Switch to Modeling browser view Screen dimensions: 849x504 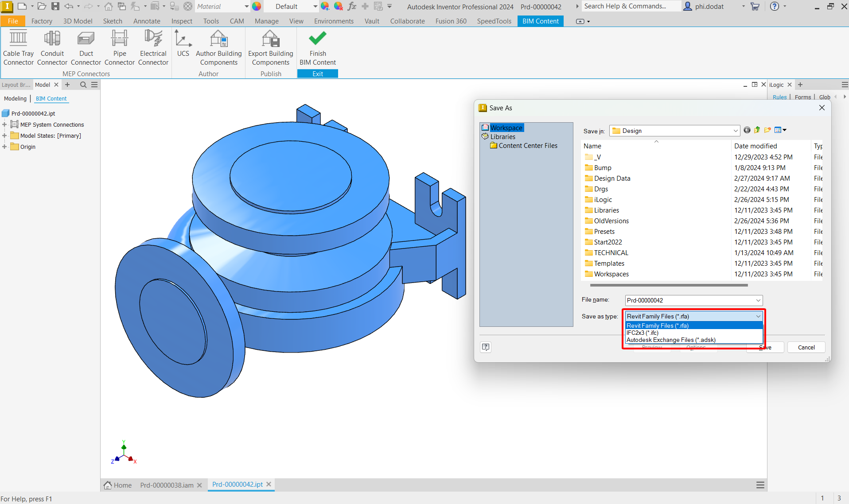coord(16,99)
